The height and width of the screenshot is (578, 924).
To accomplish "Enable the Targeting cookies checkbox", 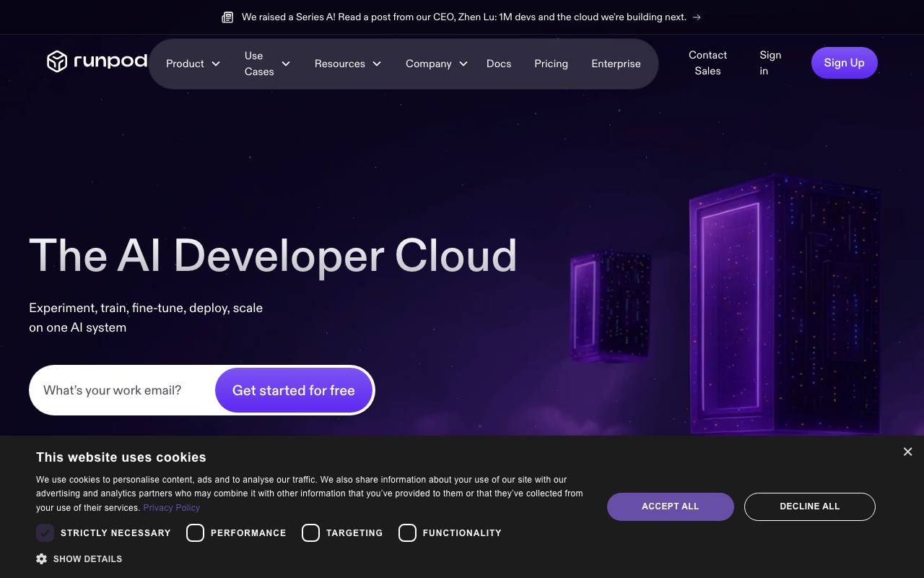I will pyautogui.click(x=310, y=532).
